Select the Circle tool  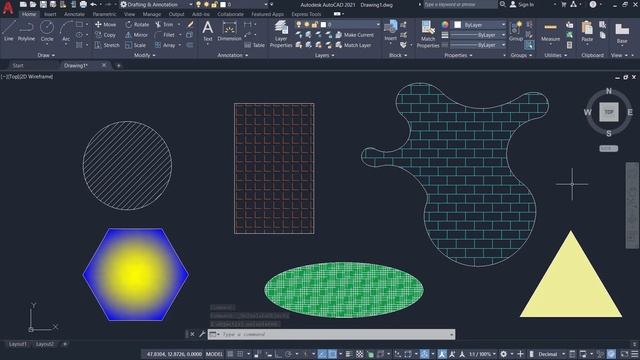click(x=47, y=31)
